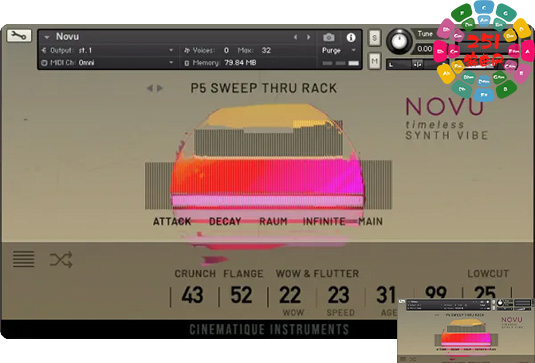Change the WOW value 22
The width and height of the screenshot is (535, 363).
(x=290, y=295)
